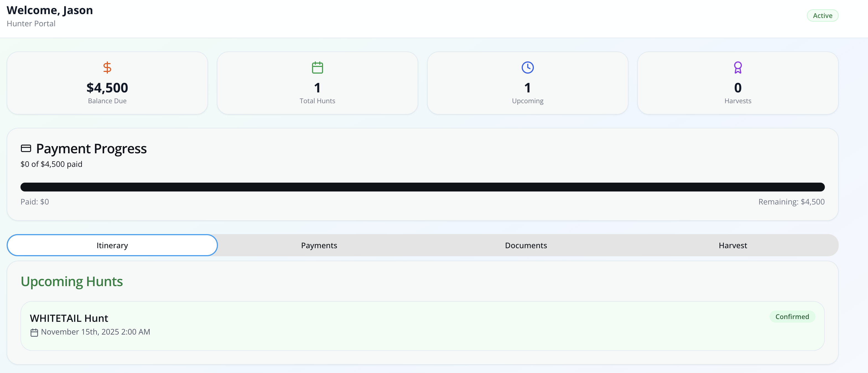Click the Balance Due label

tap(107, 101)
